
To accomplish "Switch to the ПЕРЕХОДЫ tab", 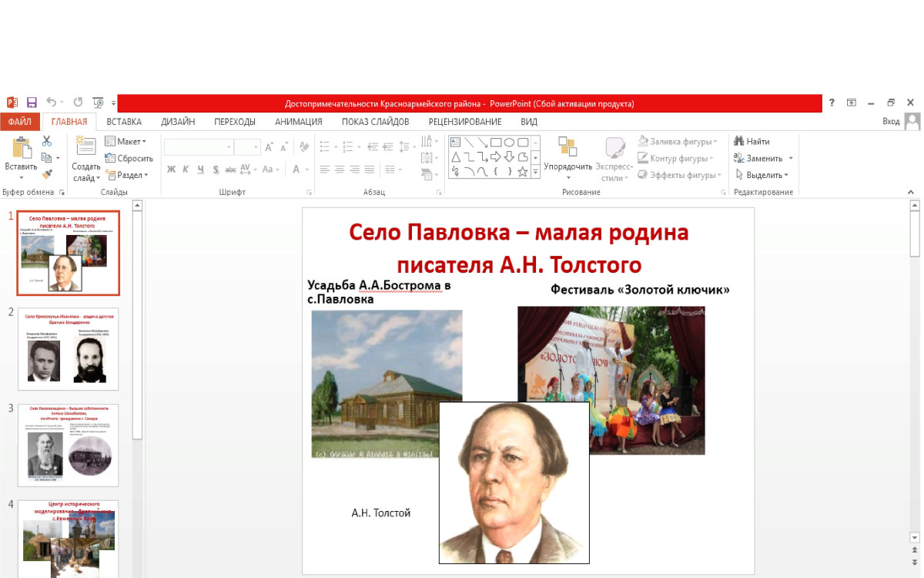I will [235, 122].
